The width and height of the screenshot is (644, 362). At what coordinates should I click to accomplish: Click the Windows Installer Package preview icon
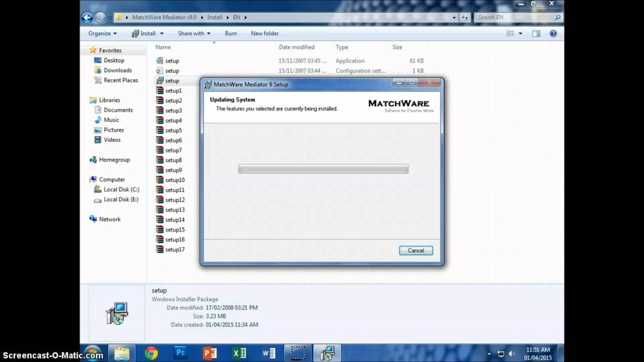coord(117,313)
